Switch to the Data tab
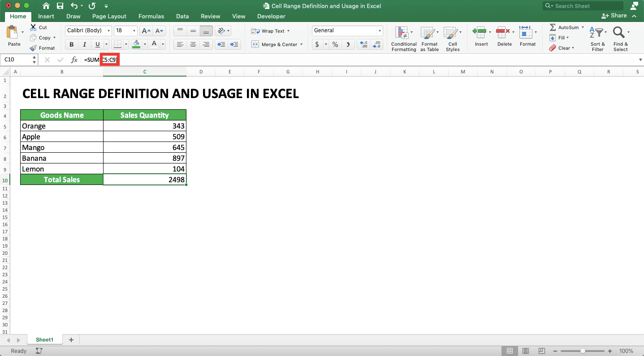The width and height of the screenshot is (644, 356). [x=182, y=16]
